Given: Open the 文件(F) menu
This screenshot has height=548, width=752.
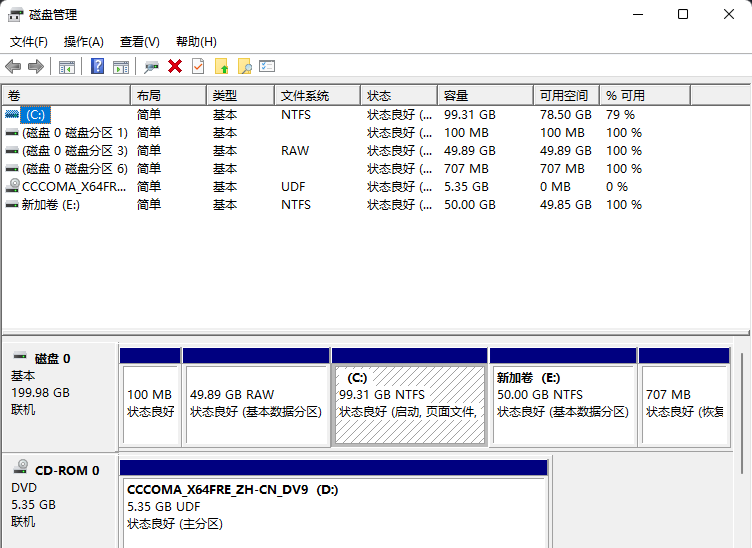Looking at the screenshot, I should pos(29,41).
